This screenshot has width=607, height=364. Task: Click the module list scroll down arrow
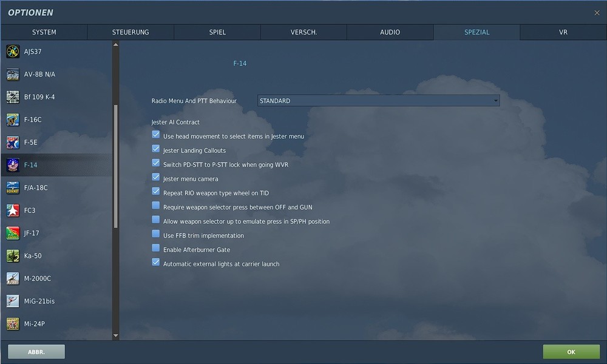point(116,335)
